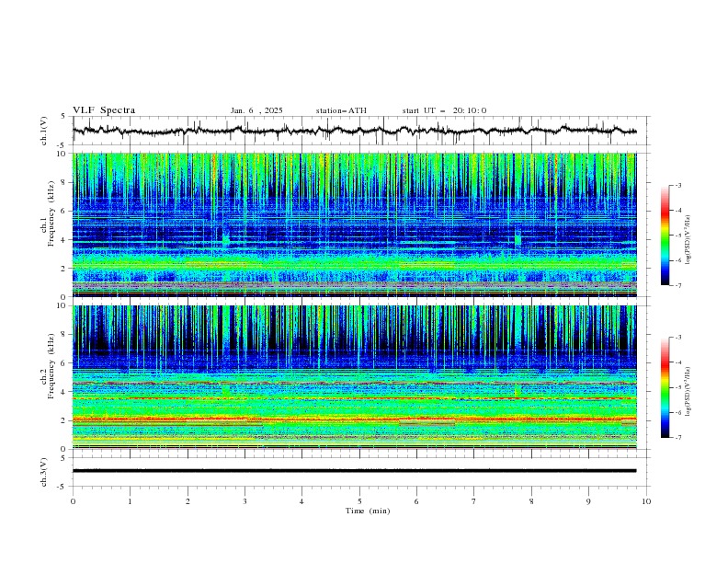Image resolution: width=728 pixels, height=563 pixels.
Task: Click the "ch.3(V)" axis label
Action: click(x=44, y=472)
